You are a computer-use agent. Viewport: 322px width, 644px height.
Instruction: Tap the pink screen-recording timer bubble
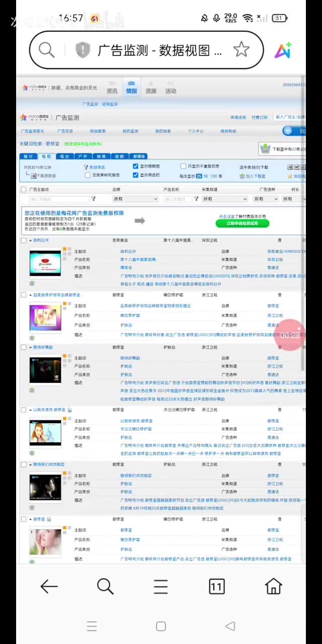[290, 335]
